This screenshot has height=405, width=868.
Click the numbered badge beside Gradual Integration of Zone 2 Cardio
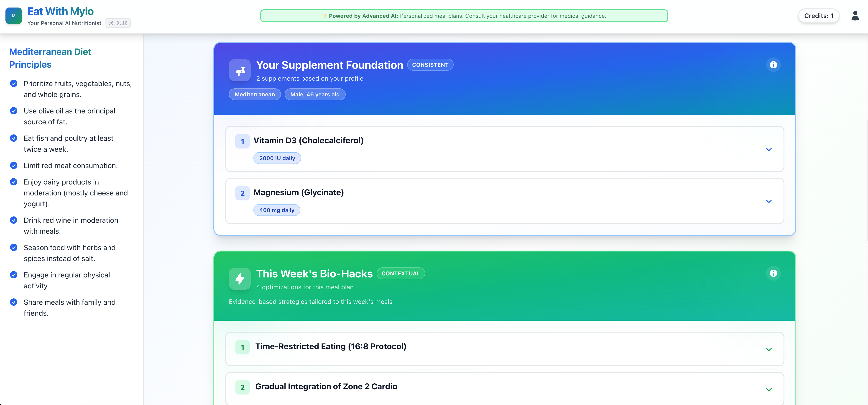pos(242,387)
